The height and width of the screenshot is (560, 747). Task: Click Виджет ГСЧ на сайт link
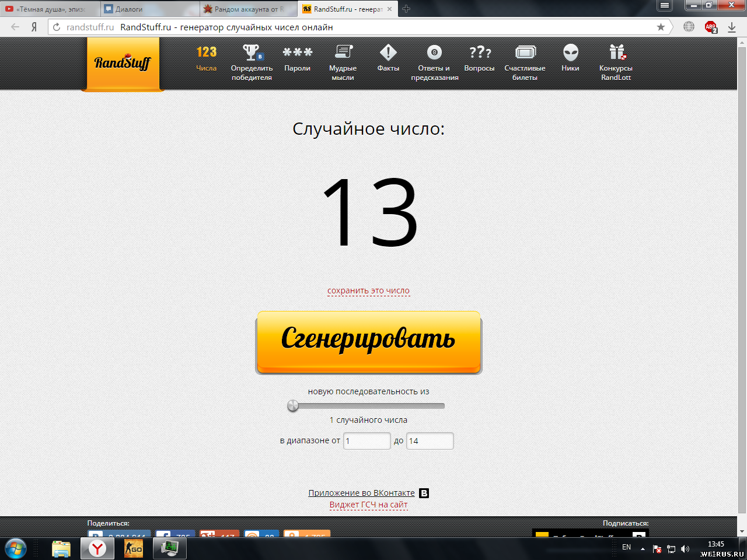coord(368,505)
